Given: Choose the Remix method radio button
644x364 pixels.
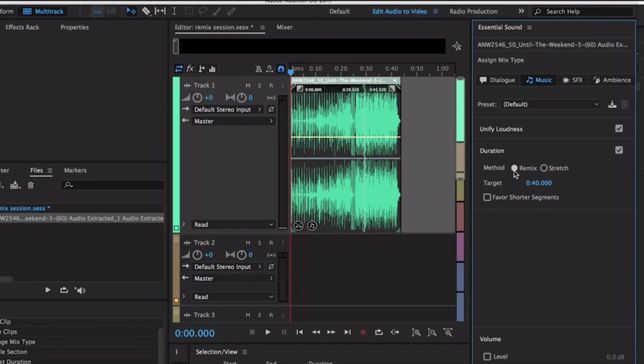Looking at the screenshot, I should [514, 168].
